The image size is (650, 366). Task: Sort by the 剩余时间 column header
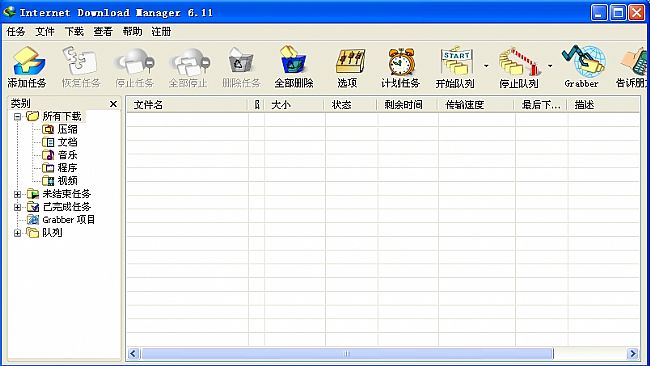tap(408, 105)
